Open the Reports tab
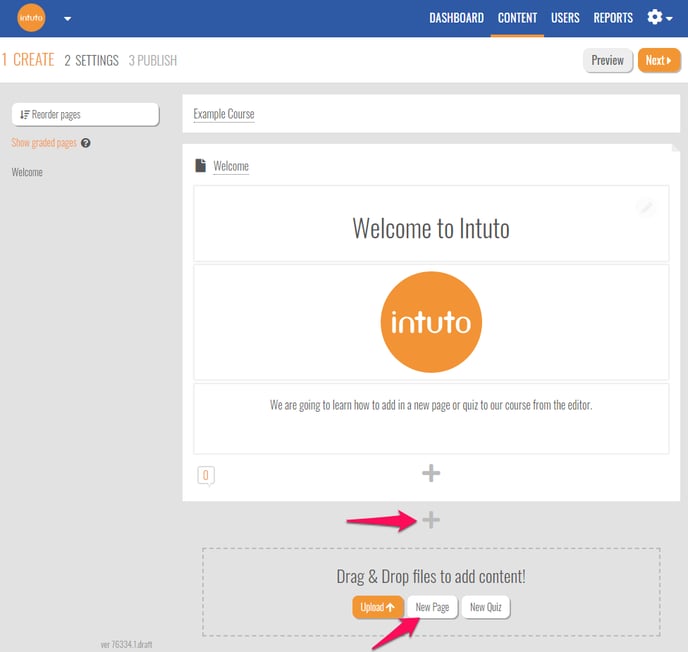Image resolution: width=688 pixels, height=652 pixels. (x=613, y=18)
